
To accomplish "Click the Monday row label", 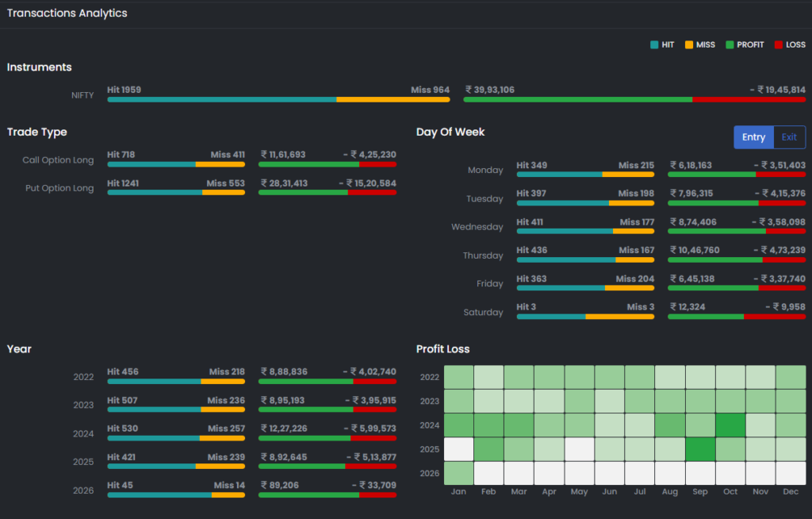I will (x=485, y=170).
